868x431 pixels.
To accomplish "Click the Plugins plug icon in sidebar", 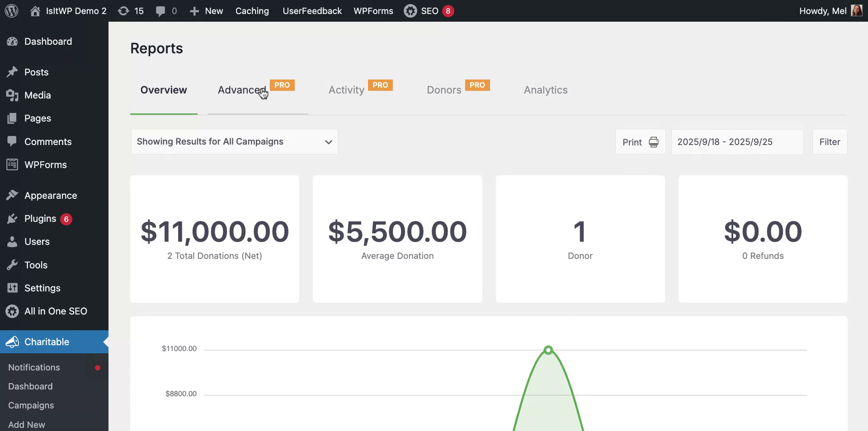I will coord(12,219).
